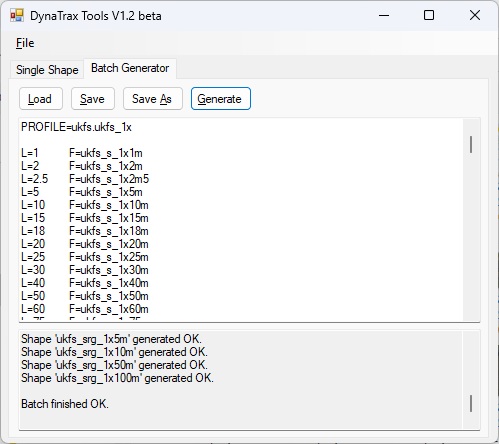
Task: Click the 'ukfs_srg_1x5m' generated OK log line
Action: point(111,339)
